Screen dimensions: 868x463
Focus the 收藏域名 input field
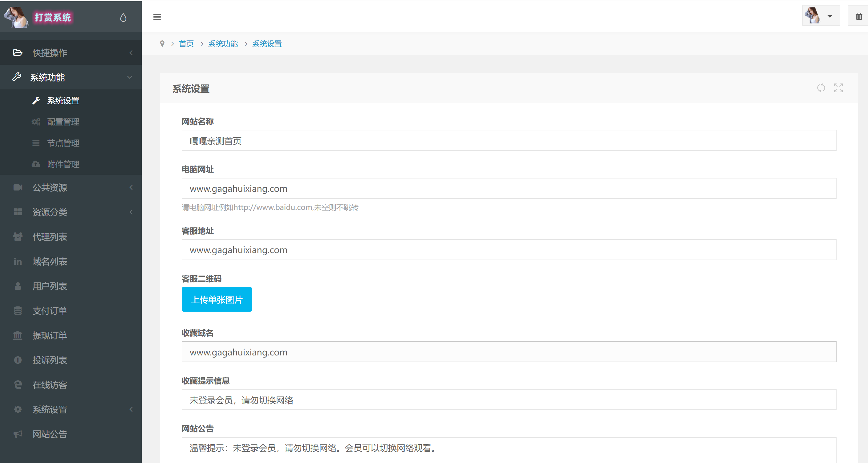pyautogui.click(x=509, y=352)
